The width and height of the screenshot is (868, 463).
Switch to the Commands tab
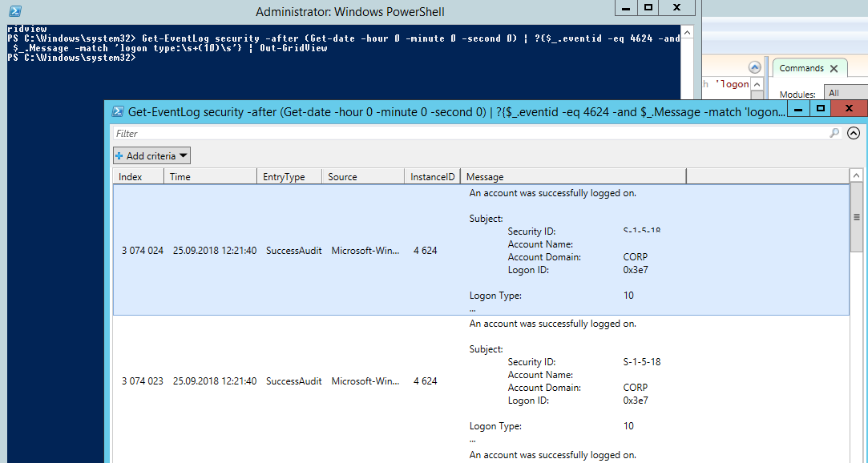(801, 69)
